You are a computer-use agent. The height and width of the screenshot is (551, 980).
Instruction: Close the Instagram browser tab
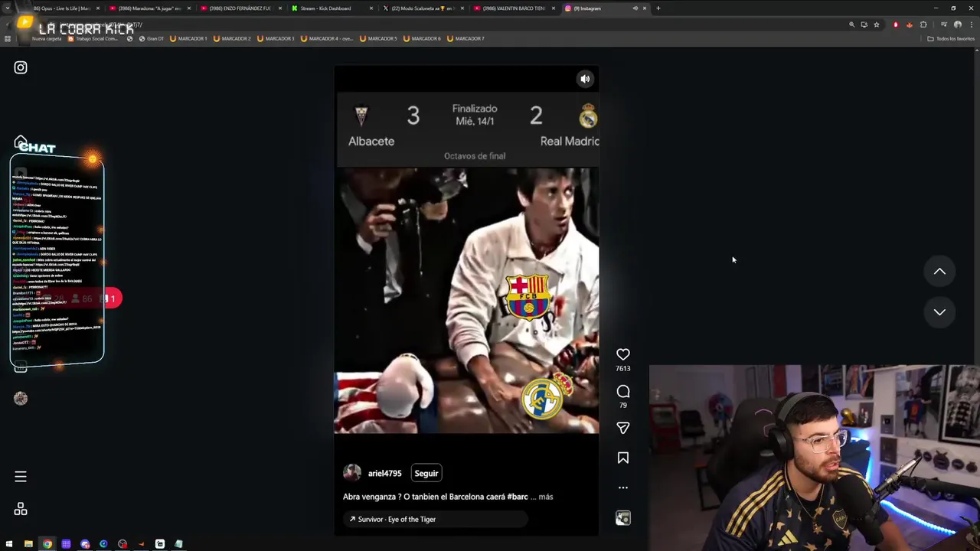645,8
